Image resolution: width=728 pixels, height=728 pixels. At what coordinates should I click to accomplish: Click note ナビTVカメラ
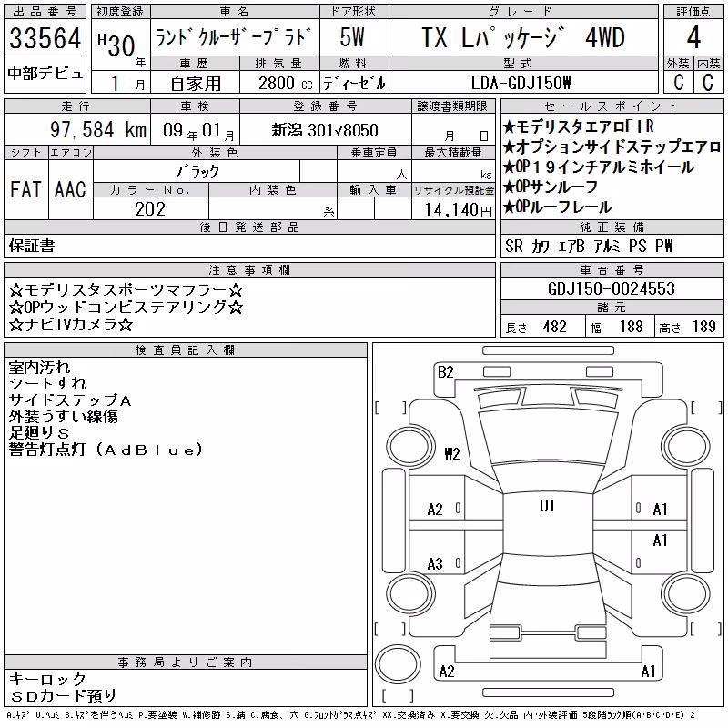click(x=71, y=324)
